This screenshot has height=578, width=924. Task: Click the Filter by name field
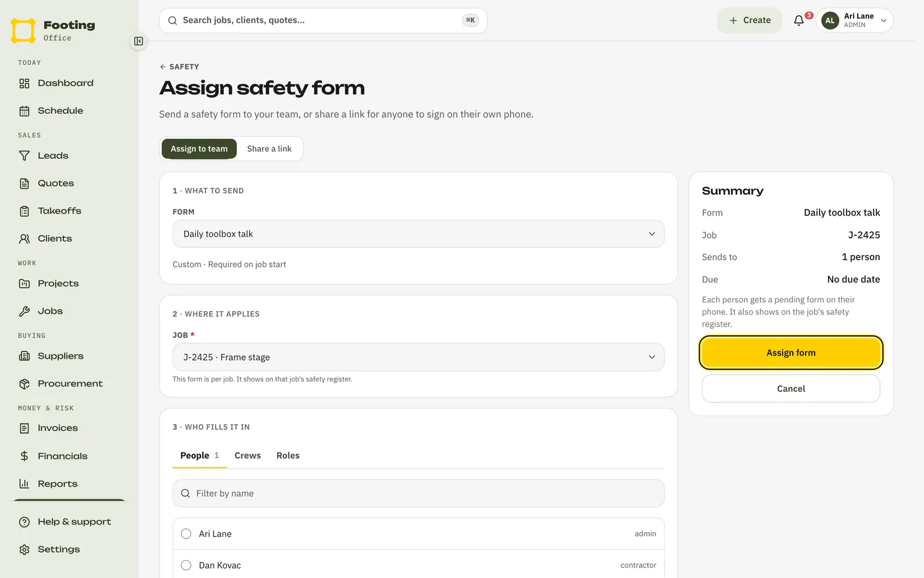[418, 494]
